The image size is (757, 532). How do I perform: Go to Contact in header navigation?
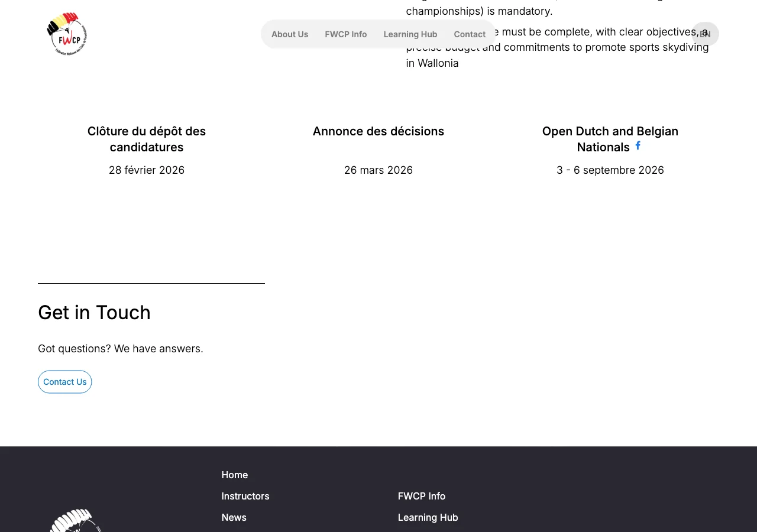(470, 34)
